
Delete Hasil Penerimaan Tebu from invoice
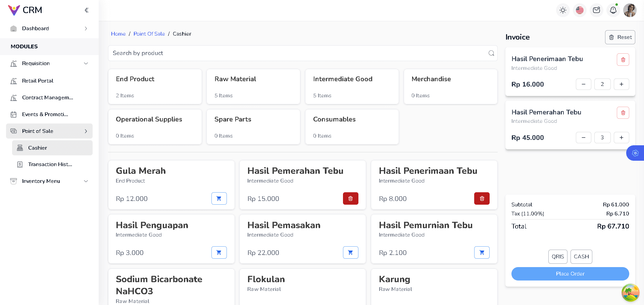click(623, 60)
